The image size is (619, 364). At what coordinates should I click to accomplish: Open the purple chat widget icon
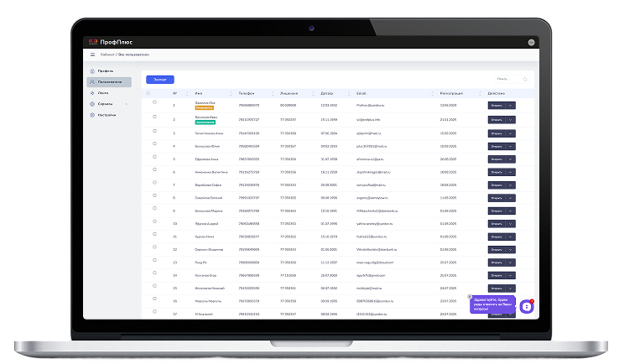coord(526,307)
